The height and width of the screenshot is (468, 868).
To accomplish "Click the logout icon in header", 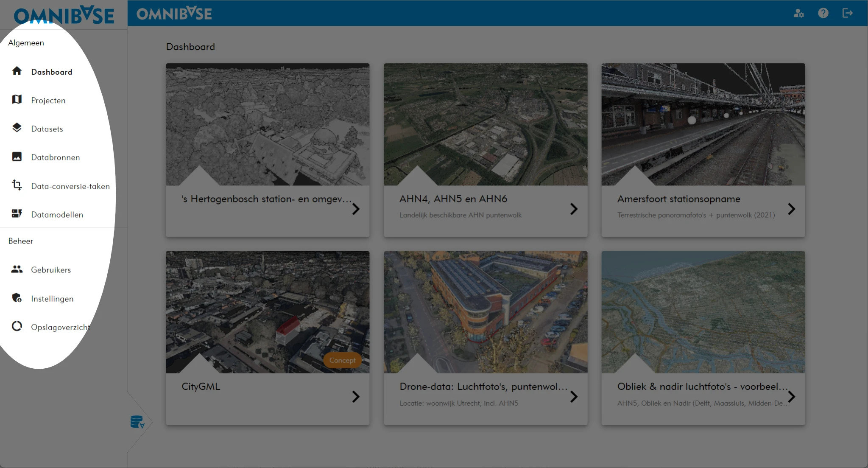I will point(847,13).
